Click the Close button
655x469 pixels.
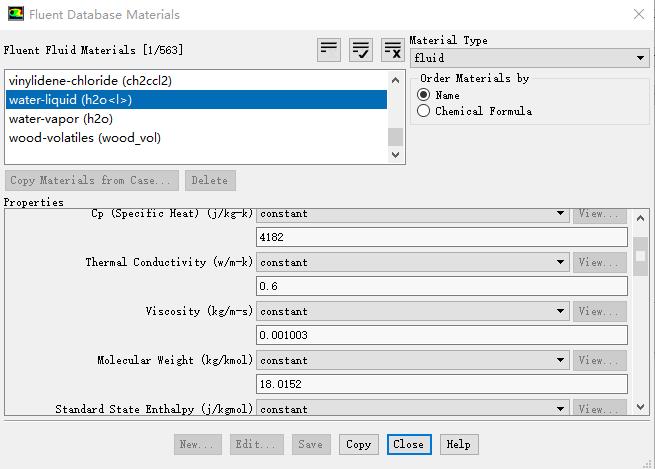409,444
